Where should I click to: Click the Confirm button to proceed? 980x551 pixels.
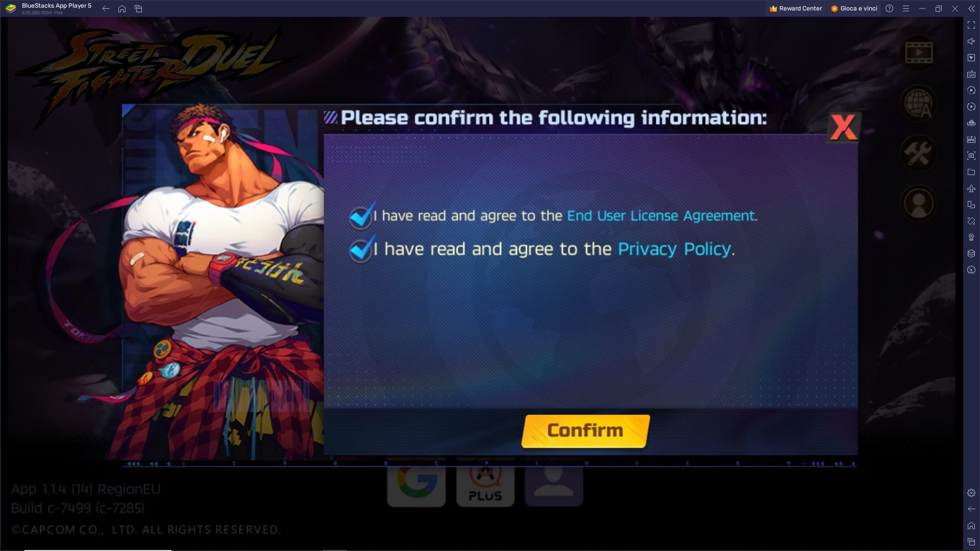coord(584,431)
